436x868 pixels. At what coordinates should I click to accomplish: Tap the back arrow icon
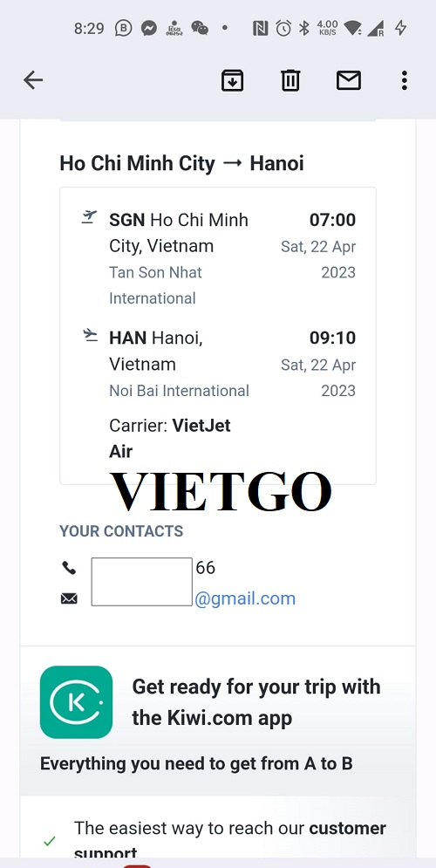pos(33,81)
